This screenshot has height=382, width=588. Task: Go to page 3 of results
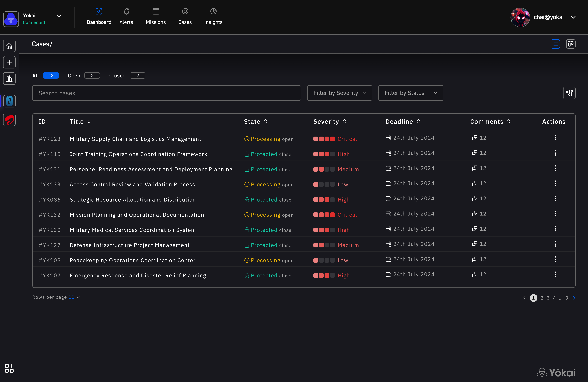(x=548, y=298)
